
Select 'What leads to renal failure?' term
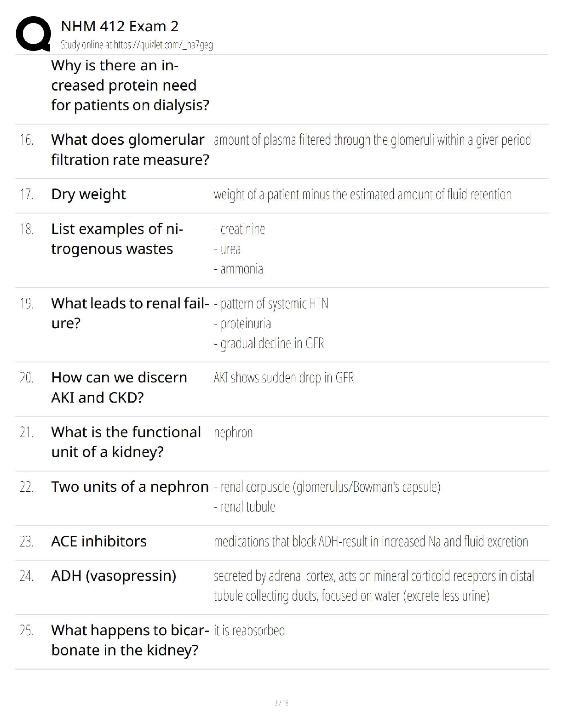[130, 313]
